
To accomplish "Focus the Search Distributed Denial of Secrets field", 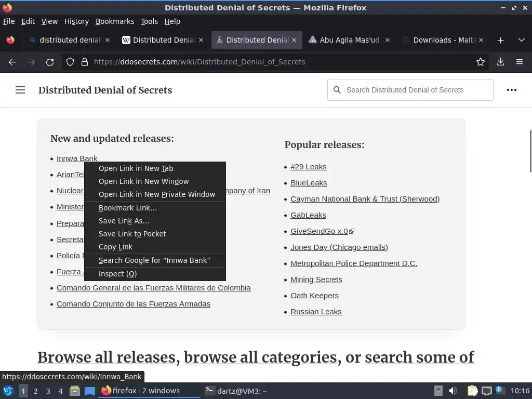I will (410, 90).
